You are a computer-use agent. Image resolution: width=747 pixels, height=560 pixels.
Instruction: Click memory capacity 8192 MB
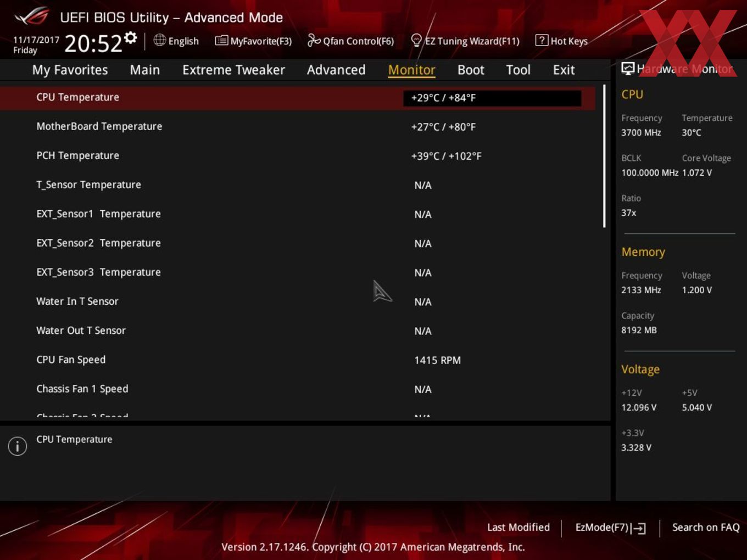[x=639, y=330]
